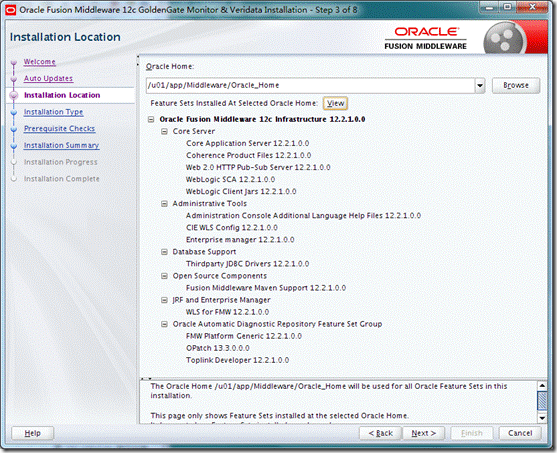Click the scroll up arrow in message pane
This screenshot has height=453, width=557.
pos(542,385)
